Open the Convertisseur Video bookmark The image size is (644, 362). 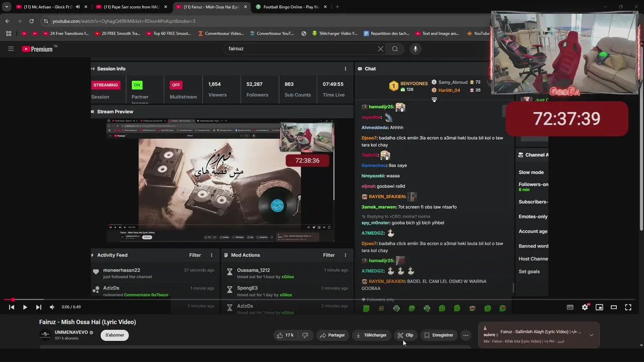point(220,34)
